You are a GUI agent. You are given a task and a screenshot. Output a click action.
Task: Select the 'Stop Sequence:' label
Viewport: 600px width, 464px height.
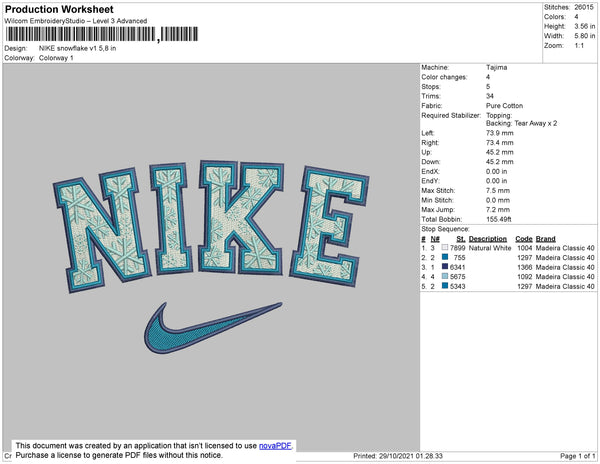point(445,229)
